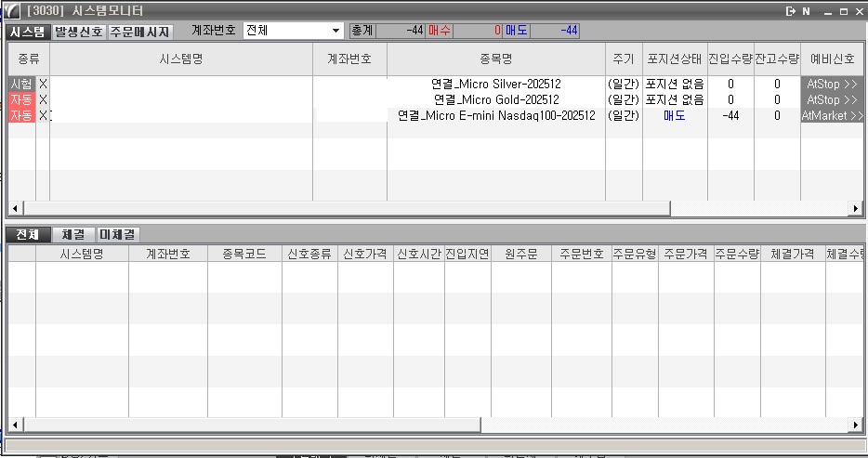The image size is (868, 458).
Task: Toggle 자동 mode badge on Micro Gold row
Action: (21, 99)
